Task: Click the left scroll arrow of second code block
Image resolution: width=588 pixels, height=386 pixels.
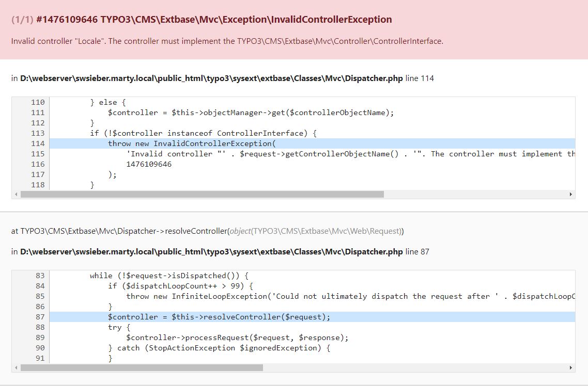Action: [x=16, y=367]
